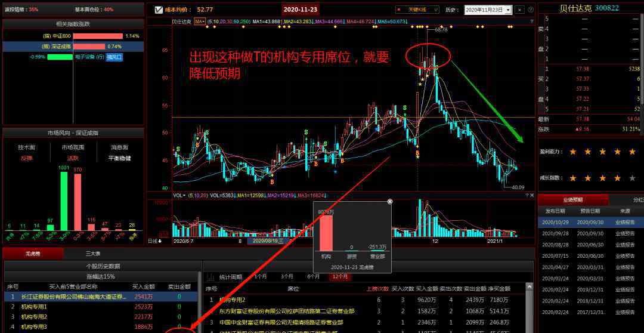This screenshot has width=644, height=333.
Task: Open the MA indicator dropdown
Action: coord(200,21)
